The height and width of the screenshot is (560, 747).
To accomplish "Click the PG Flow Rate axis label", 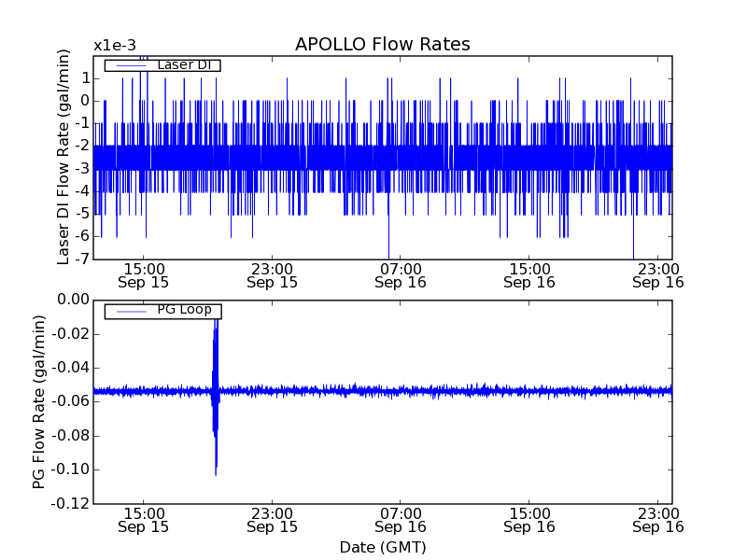I will (x=39, y=402).
